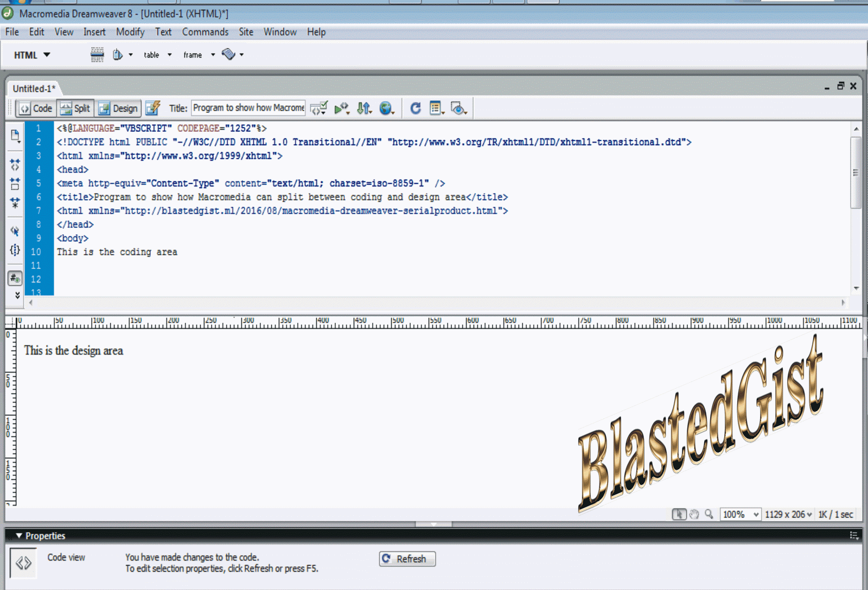Open the HTML Insert bar category dropdown
Image resolution: width=868 pixels, height=590 pixels.
[32, 55]
